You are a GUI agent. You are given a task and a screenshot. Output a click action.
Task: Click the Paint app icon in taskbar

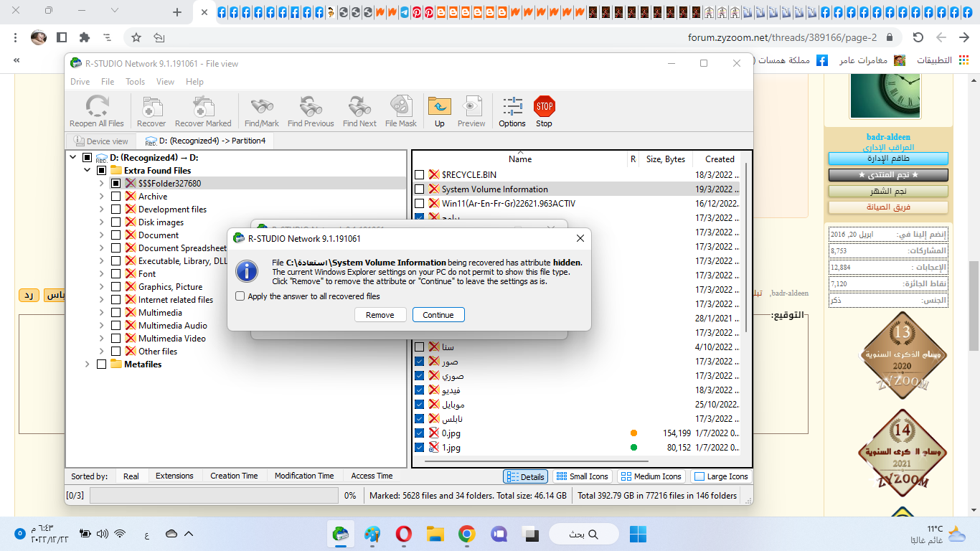372,534
